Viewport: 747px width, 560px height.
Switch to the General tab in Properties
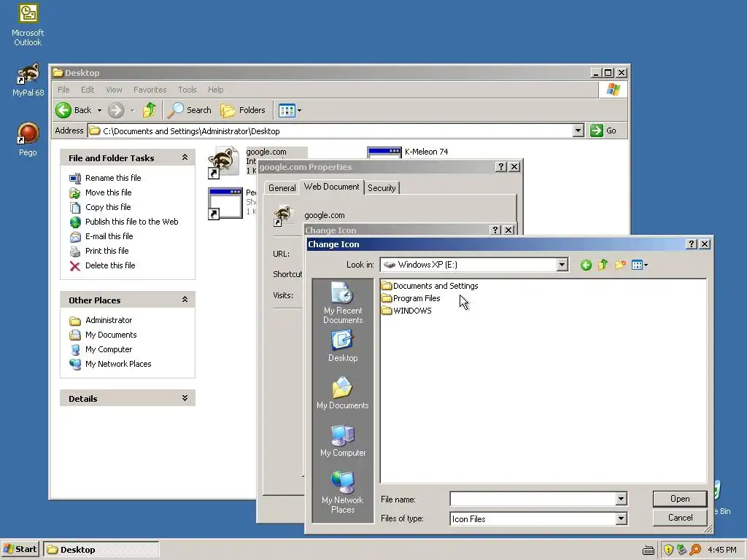pyautogui.click(x=282, y=188)
